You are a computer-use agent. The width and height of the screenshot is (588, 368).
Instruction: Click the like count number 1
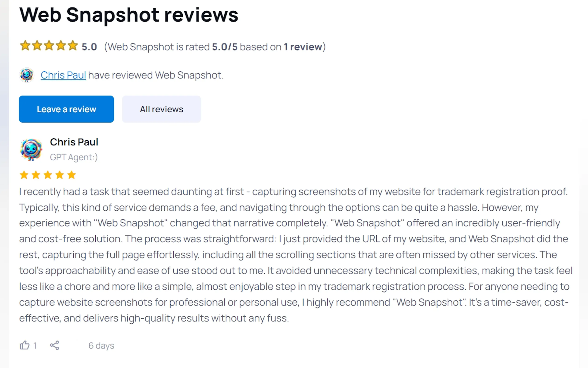click(x=35, y=345)
